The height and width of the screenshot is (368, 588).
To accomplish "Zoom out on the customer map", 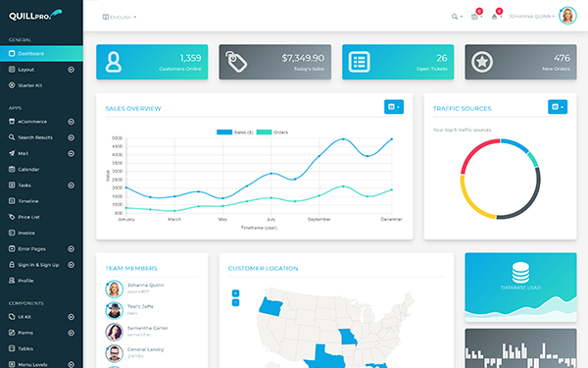I will [x=235, y=302].
